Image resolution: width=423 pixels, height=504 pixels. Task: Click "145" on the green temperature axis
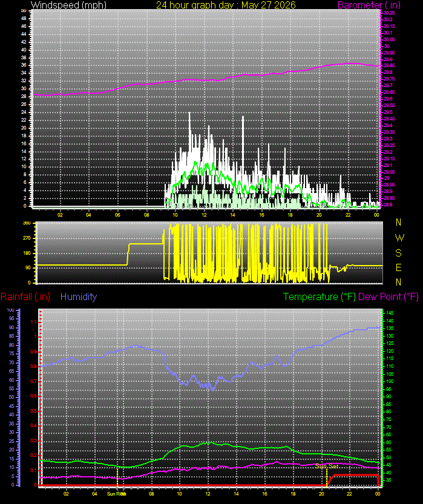click(390, 313)
